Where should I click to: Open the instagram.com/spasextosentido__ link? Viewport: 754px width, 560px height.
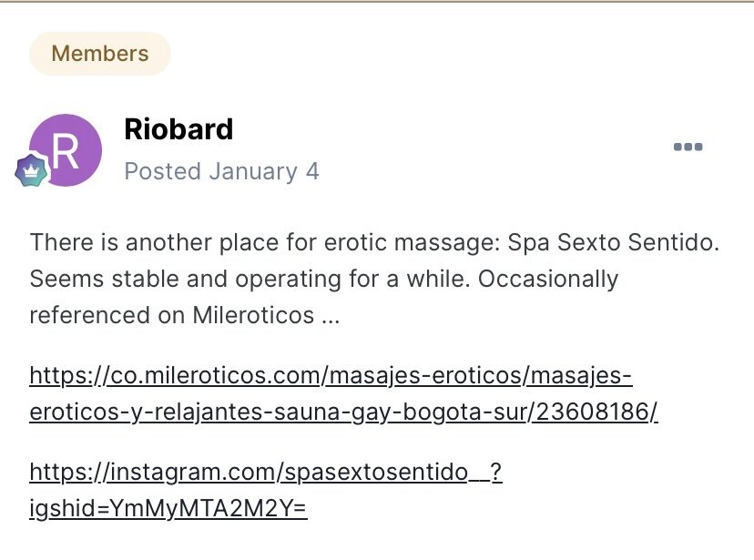pyautogui.click(x=265, y=472)
